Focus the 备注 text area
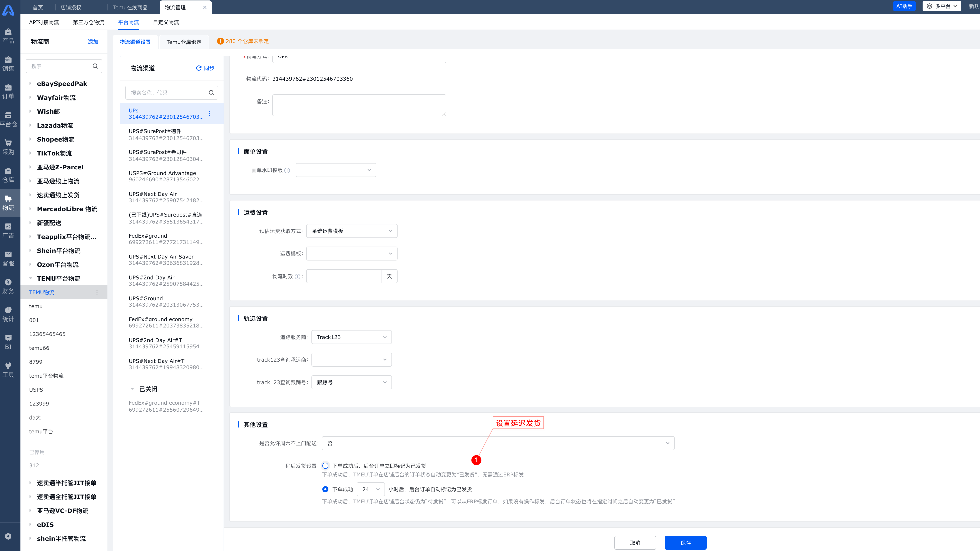 pyautogui.click(x=359, y=105)
